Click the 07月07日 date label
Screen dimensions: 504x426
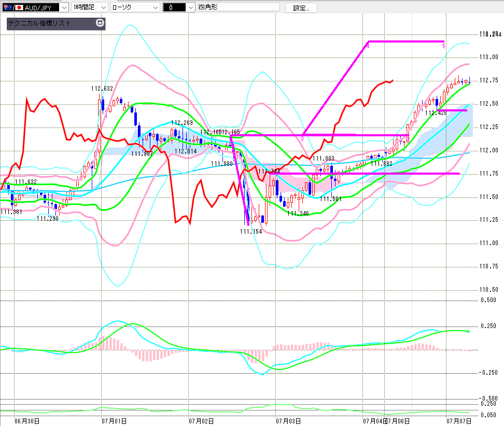pyautogui.click(x=459, y=421)
